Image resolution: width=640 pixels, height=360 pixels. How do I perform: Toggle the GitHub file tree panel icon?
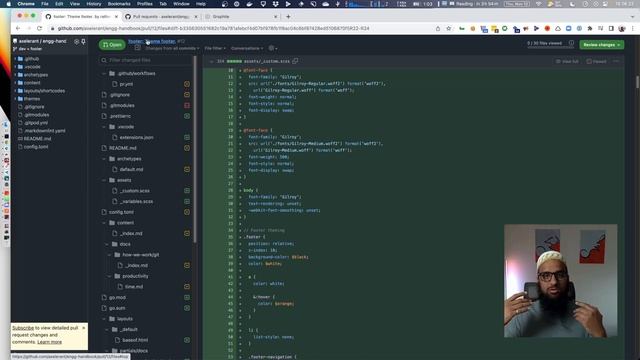tap(138, 48)
